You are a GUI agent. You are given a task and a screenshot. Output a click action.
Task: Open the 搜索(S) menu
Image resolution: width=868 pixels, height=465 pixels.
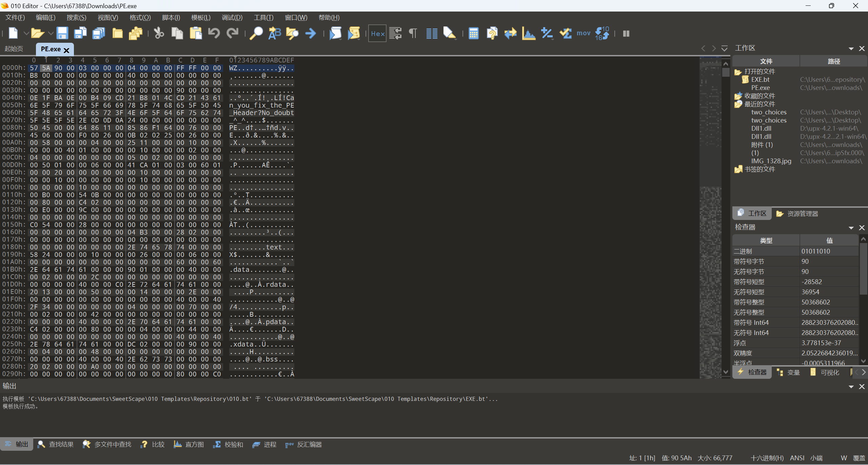tap(76, 18)
